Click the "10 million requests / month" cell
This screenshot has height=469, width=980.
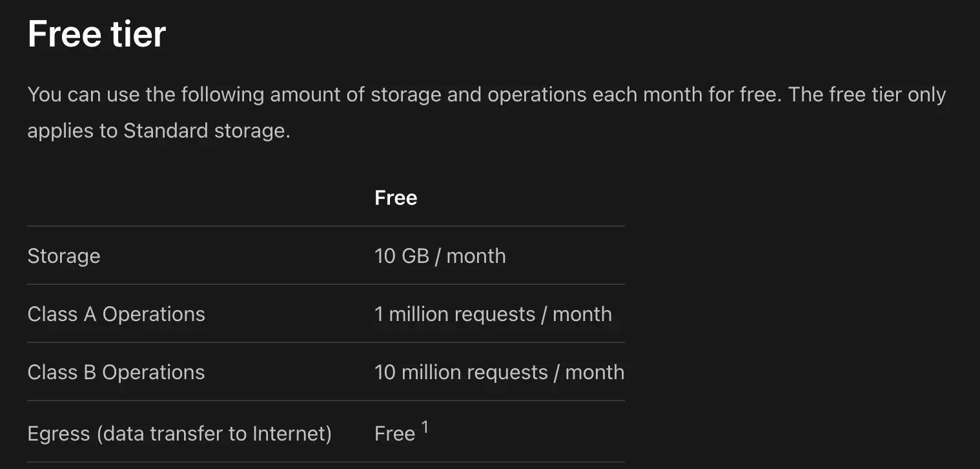point(499,372)
